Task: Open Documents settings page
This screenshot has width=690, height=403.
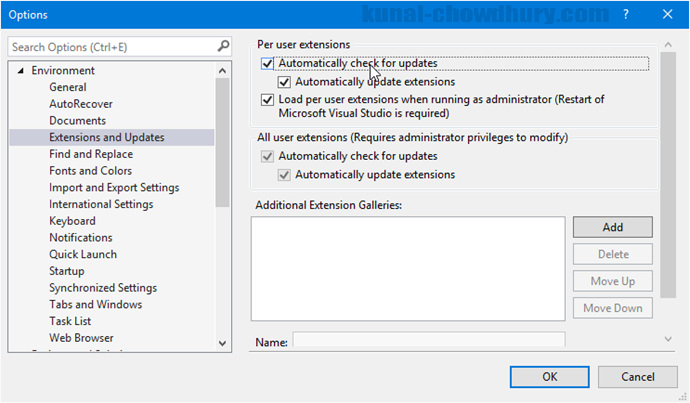Action: pos(77,121)
